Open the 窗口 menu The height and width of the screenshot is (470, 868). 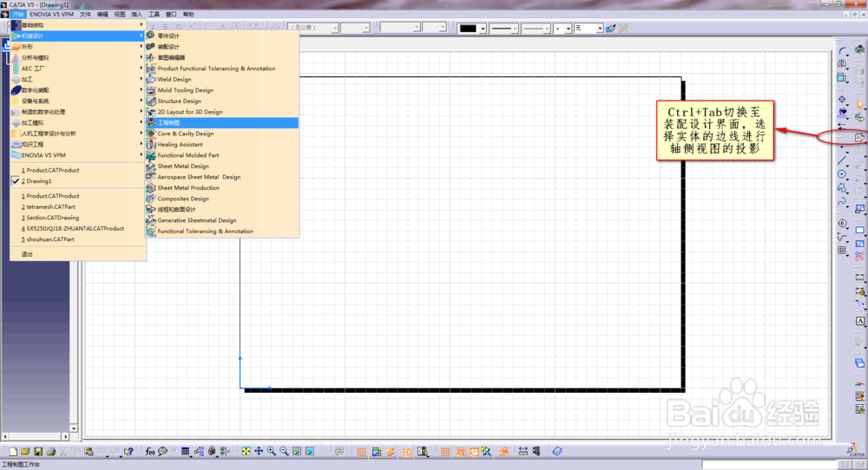point(171,14)
